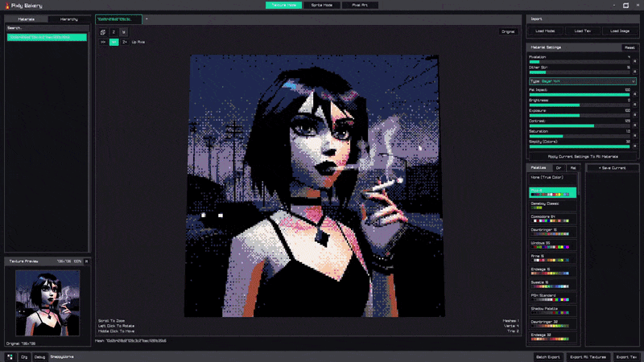Reset Pixelation with its R icon
The image size is (644, 362).
634,61
